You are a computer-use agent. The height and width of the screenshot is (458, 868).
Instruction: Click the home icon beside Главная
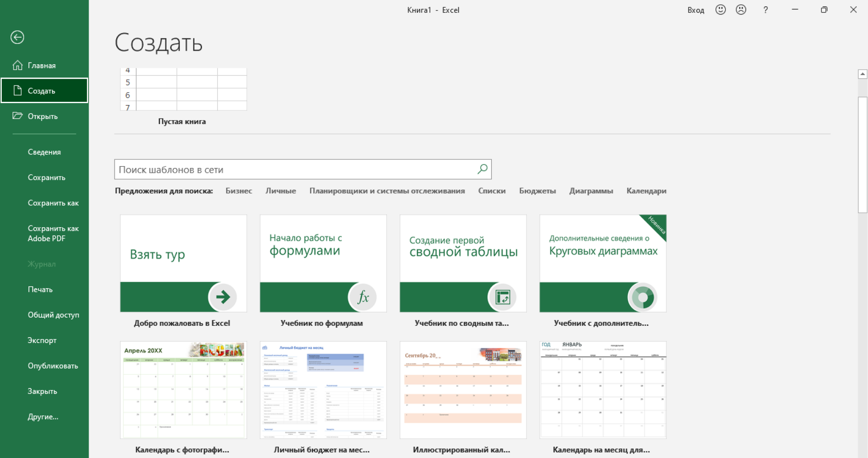pyautogui.click(x=18, y=65)
